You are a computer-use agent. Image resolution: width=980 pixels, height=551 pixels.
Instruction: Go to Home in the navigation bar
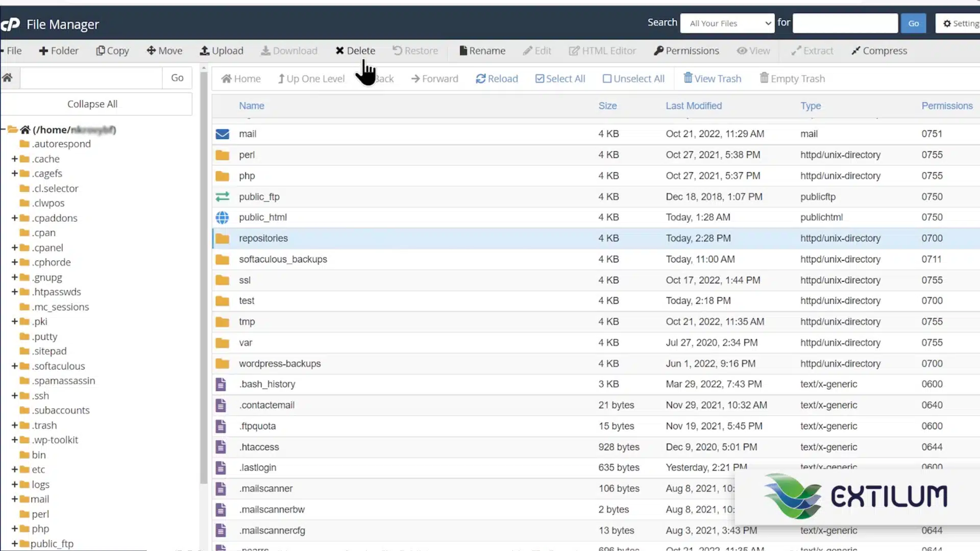241,79
